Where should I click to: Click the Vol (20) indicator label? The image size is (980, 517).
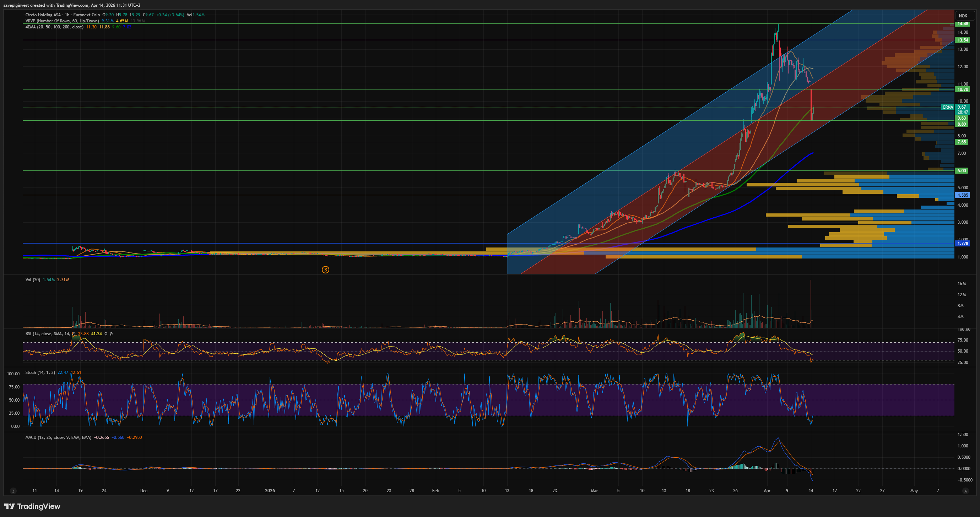point(33,279)
